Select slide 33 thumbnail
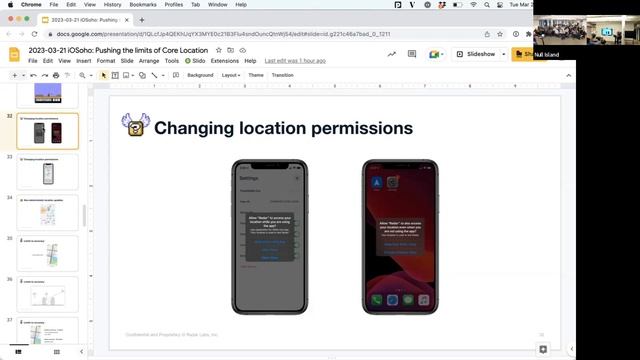Screen dimensions: 640x360 click(48, 172)
